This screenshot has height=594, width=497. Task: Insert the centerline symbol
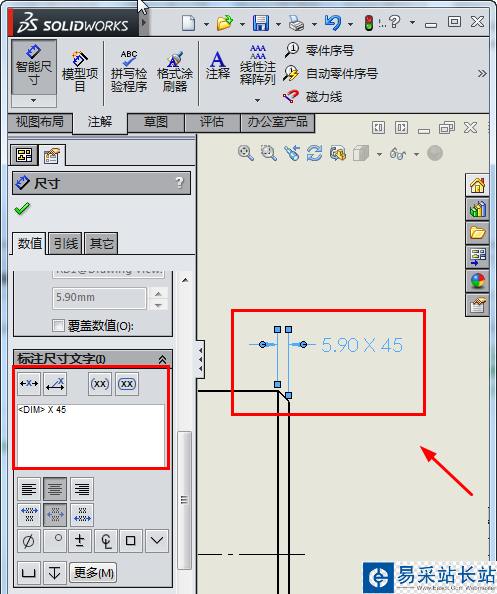click(106, 541)
